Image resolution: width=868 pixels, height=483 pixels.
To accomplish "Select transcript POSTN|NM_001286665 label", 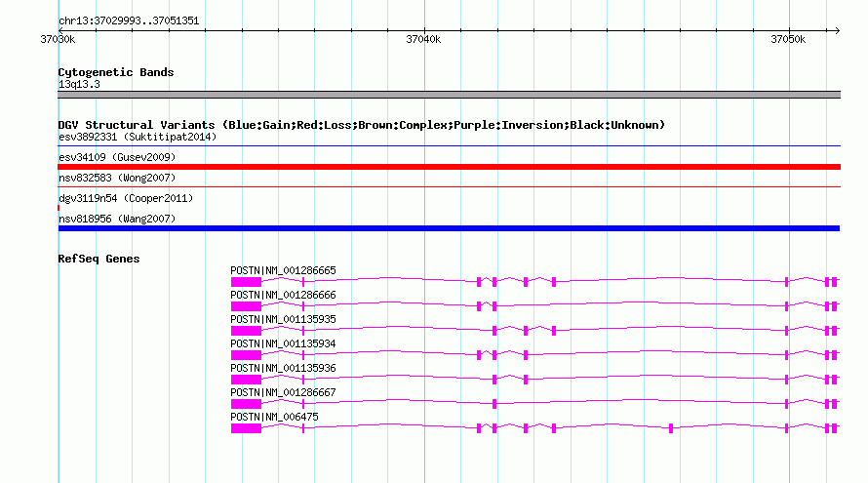I will click(x=283, y=271).
